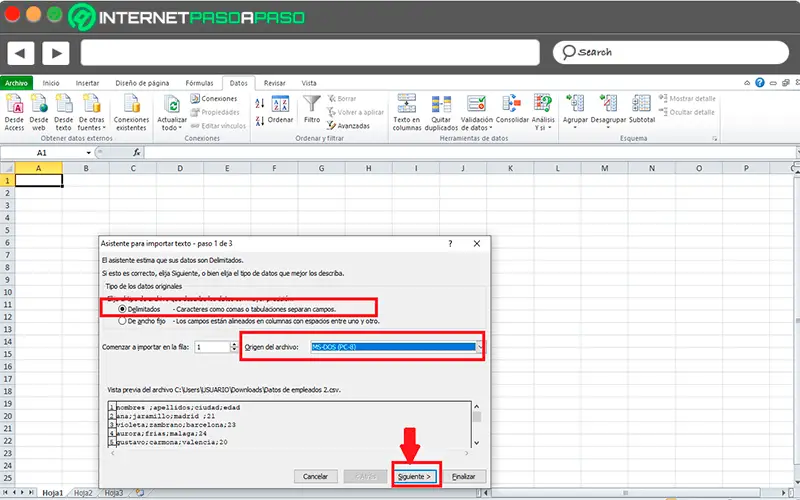This screenshot has height=500, width=800.
Task: Click Conexiones in ribbon
Action: tap(214, 98)
